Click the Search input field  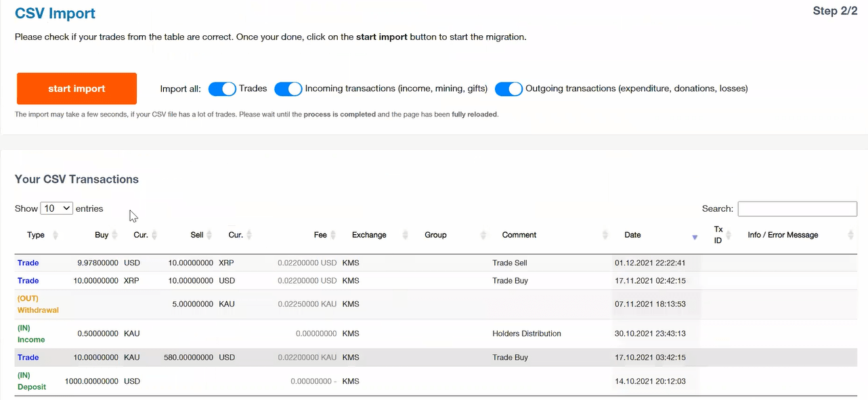click(x=797, y=209)
